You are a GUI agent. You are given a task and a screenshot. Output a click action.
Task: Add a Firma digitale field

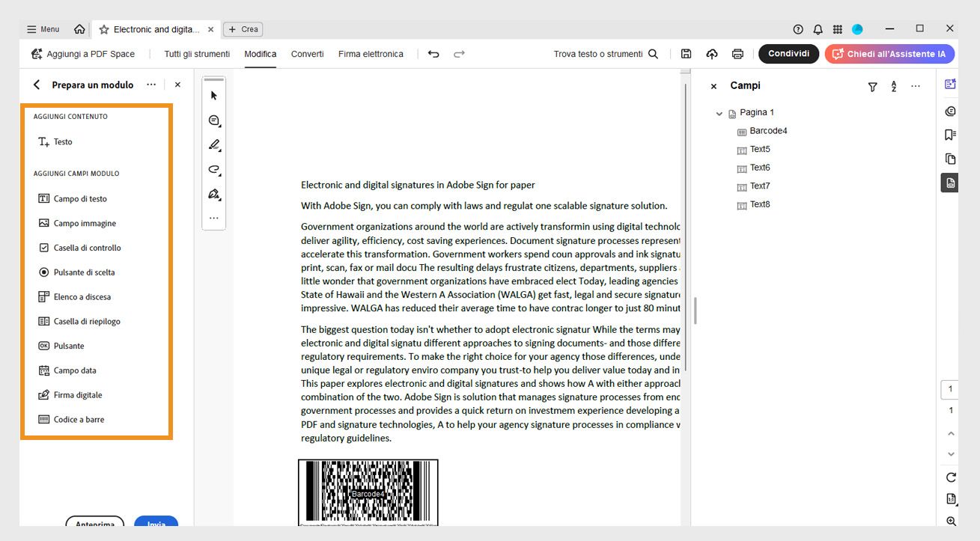pyautogui.click(x=70, y=395)
